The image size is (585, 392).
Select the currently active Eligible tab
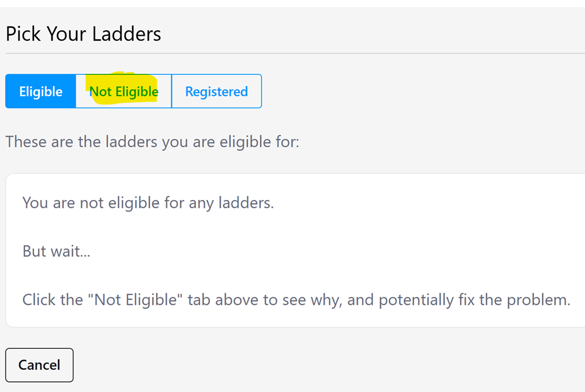click(x=40, y=91)
